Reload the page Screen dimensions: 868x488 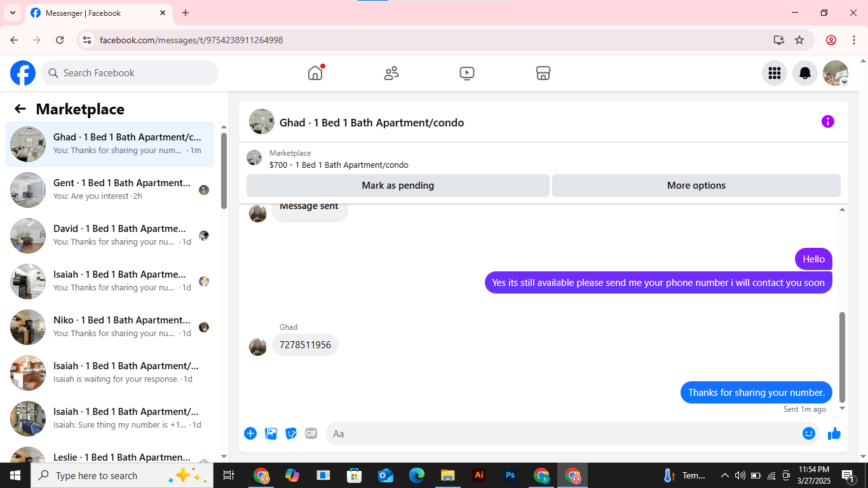(60, 40)
